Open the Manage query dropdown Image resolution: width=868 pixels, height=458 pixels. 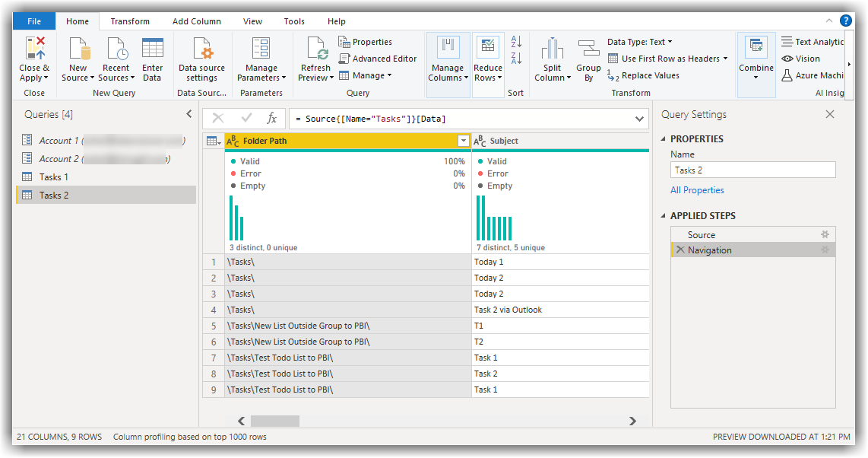[366, 75]
